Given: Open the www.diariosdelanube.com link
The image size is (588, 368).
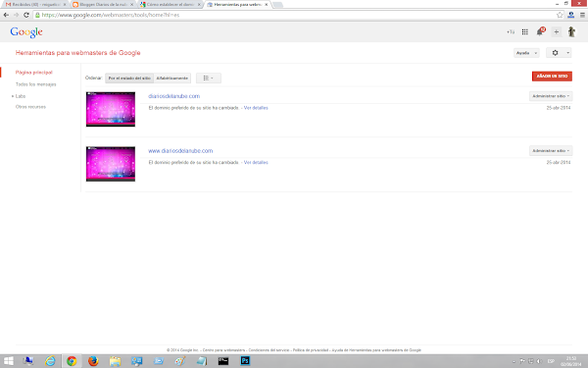Looking at the screenshot, I should (180, 151).
